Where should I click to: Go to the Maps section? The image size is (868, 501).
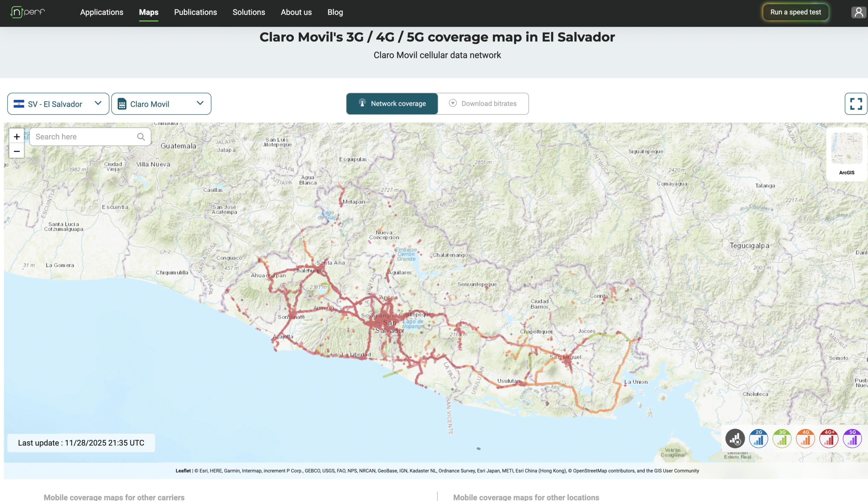coord(148,12)
